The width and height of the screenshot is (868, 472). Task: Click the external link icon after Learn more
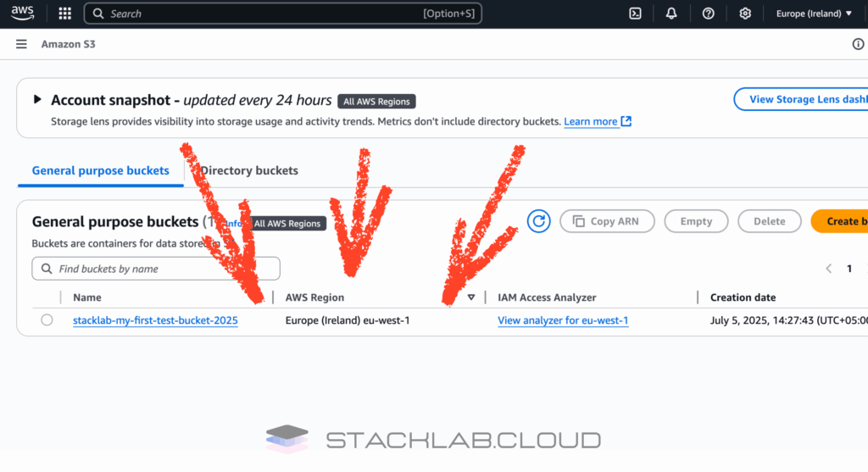click(626, 121)
